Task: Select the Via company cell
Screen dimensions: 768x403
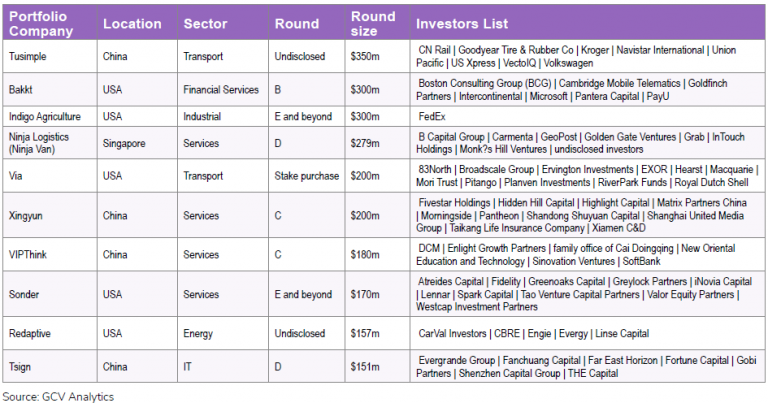Action: tap(17, 175)
